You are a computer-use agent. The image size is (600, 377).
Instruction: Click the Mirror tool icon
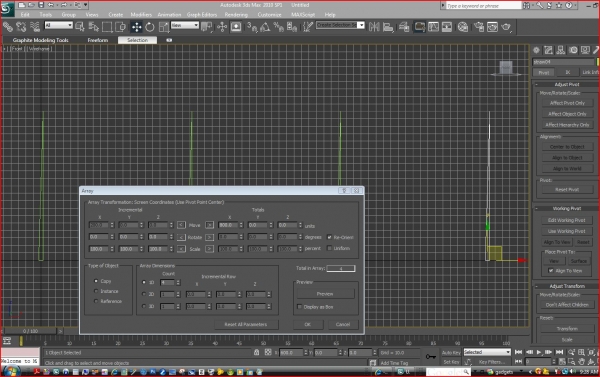[x=374, y=27]
